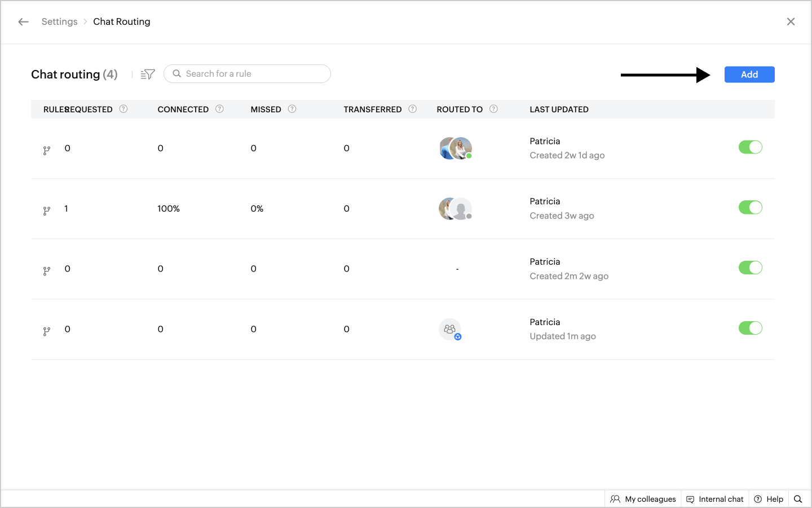Toggle off the rule created 3w ago
This screenshot has height=508, width=812.
click(751, 208)
